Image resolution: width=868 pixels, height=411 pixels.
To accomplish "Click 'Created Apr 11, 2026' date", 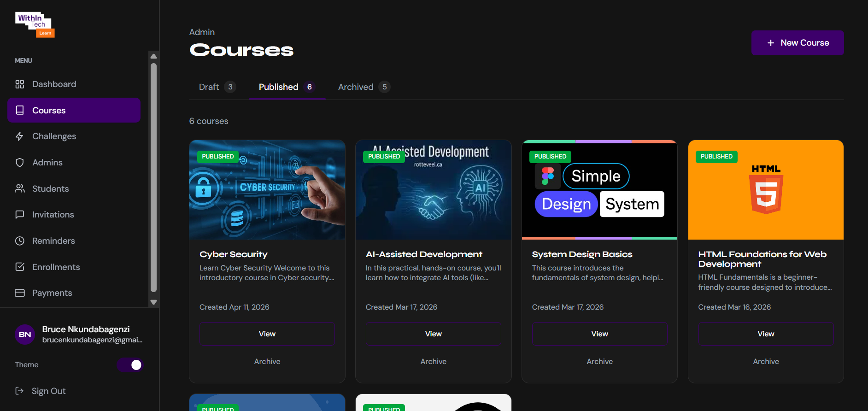I will (x=235, y=307).
